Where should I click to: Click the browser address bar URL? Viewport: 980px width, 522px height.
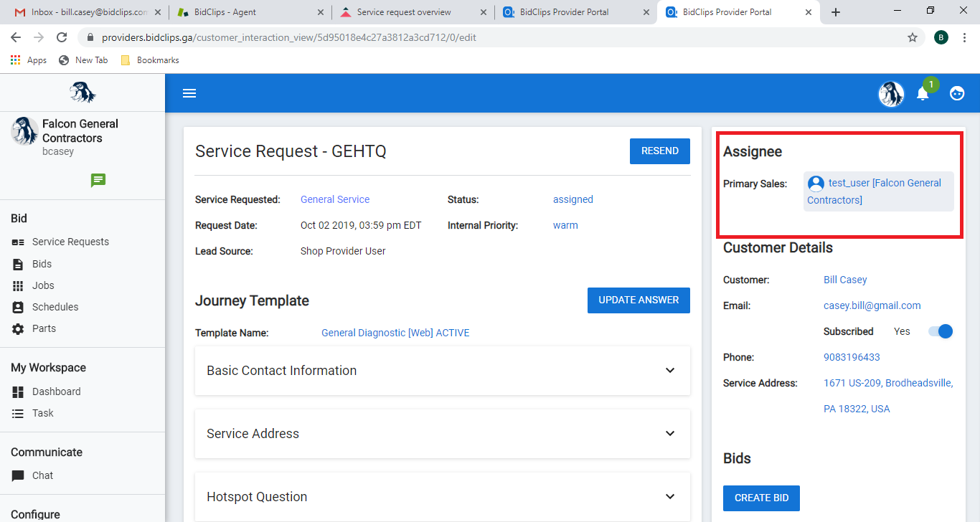[x=288, y=37]
